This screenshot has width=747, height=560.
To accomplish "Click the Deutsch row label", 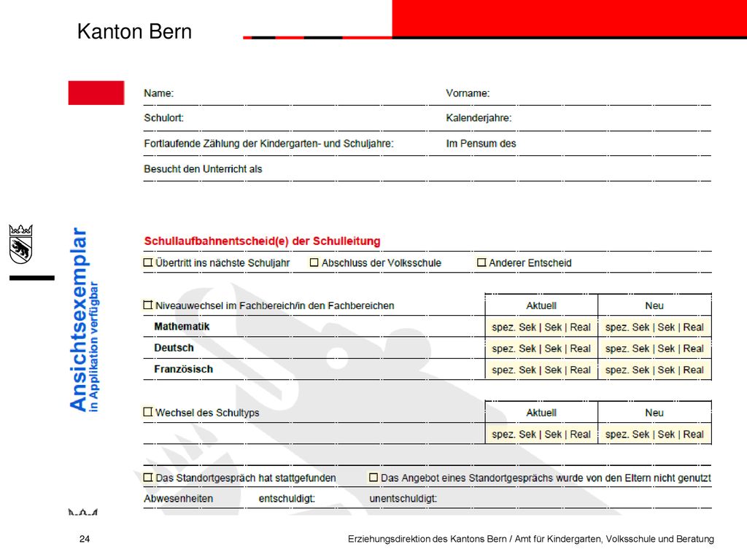I will coord(174,348).
